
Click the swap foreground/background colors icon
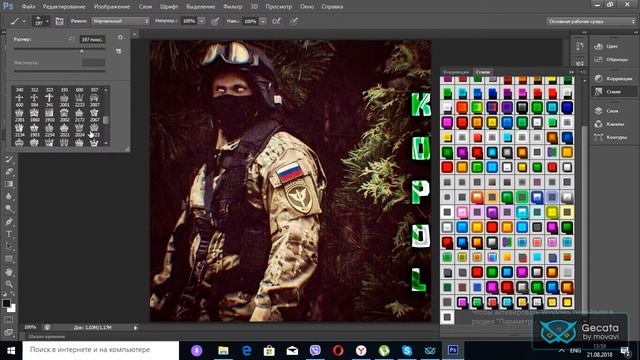(x=13, y=293)
